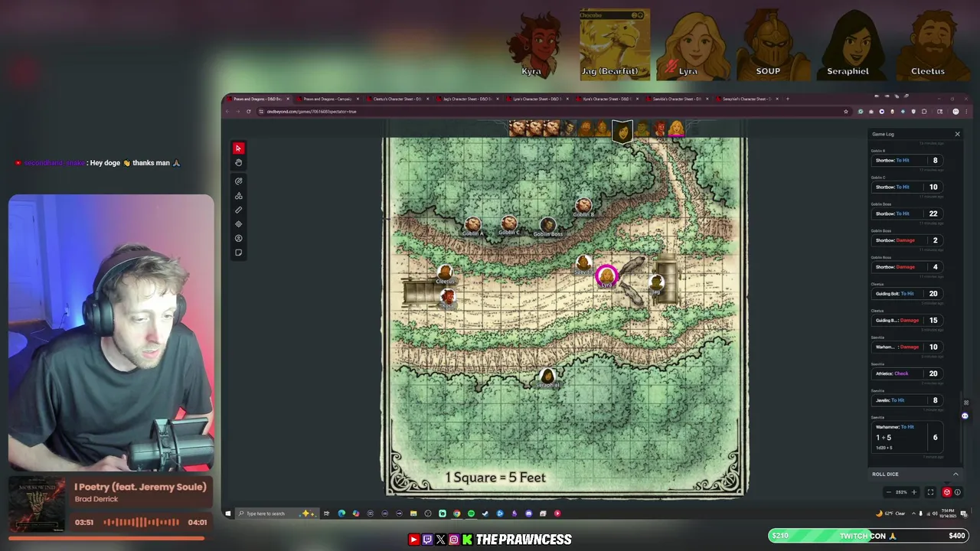Viewport: 980px width, 551px height.
Task: Open Discord from the taskbar
Action: tap(528, 514)
